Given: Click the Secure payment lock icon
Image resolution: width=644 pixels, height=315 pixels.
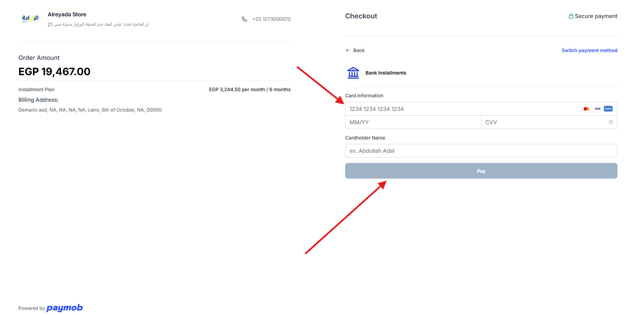Looking at the screenshot, I should [x=571, y=16].
